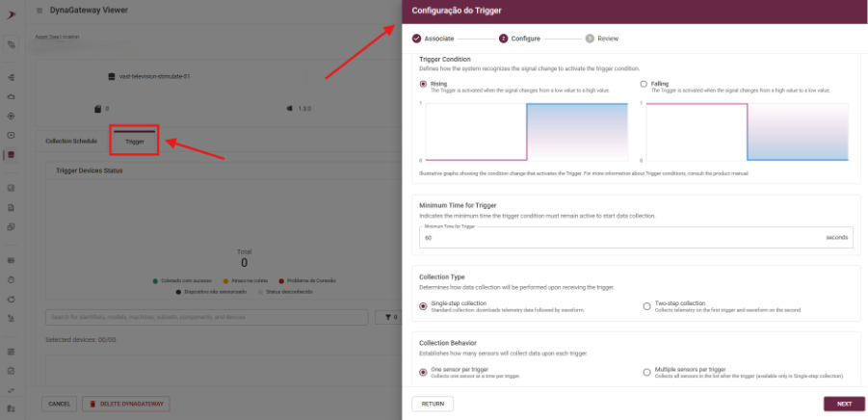Click the red arrow app logo
Viewport: 868px width, 420px height.
point(11,10)
